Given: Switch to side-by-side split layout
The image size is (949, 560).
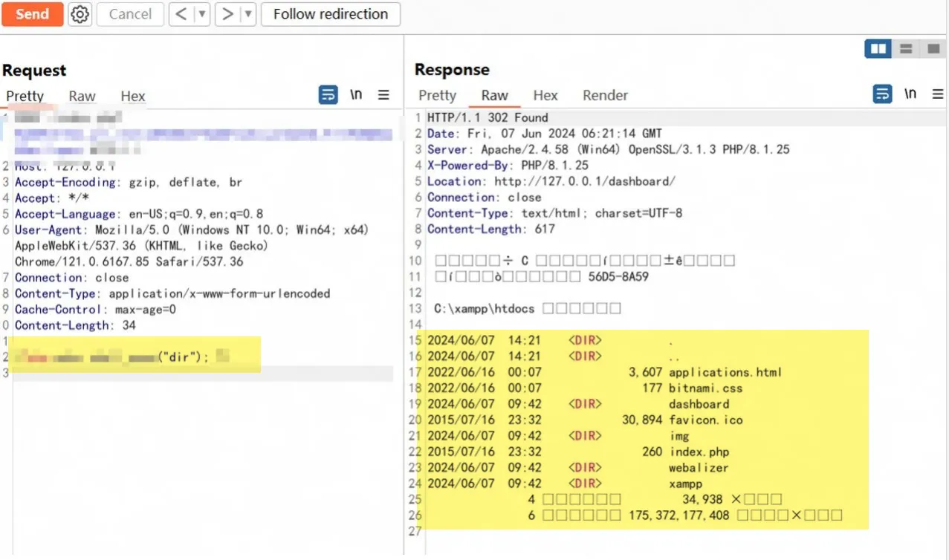Looking at the screenshot, I should click(878, 49).
